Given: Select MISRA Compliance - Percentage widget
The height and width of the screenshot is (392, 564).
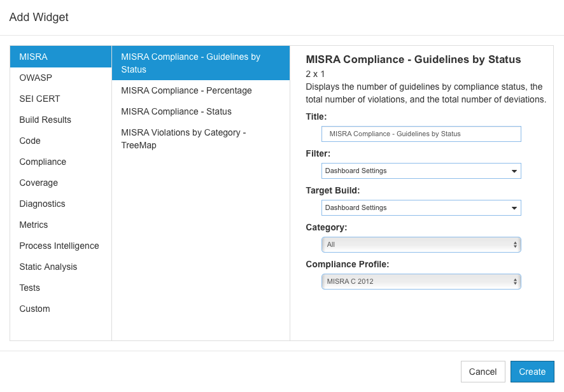Looking at the screenshot, I should [201, 90].
